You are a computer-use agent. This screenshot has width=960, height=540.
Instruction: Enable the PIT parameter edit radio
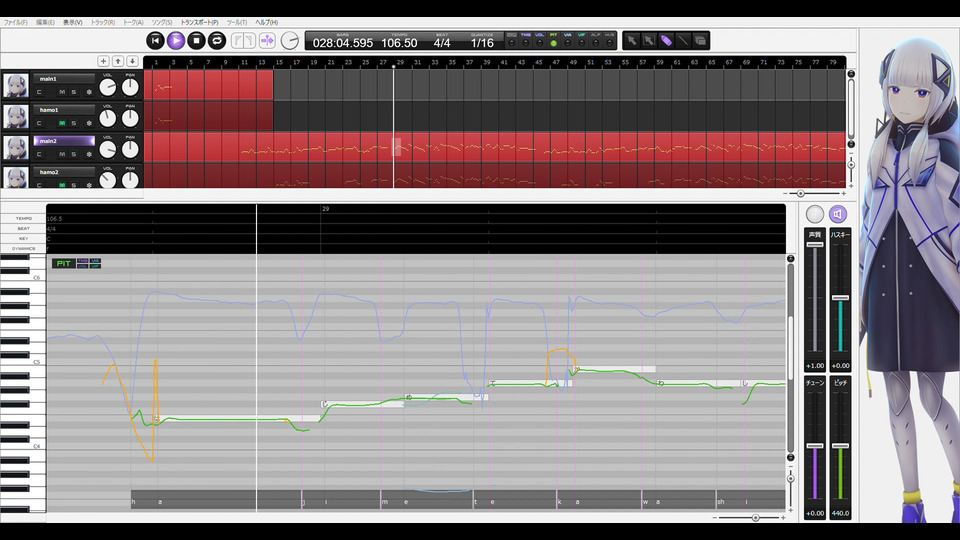553,43
